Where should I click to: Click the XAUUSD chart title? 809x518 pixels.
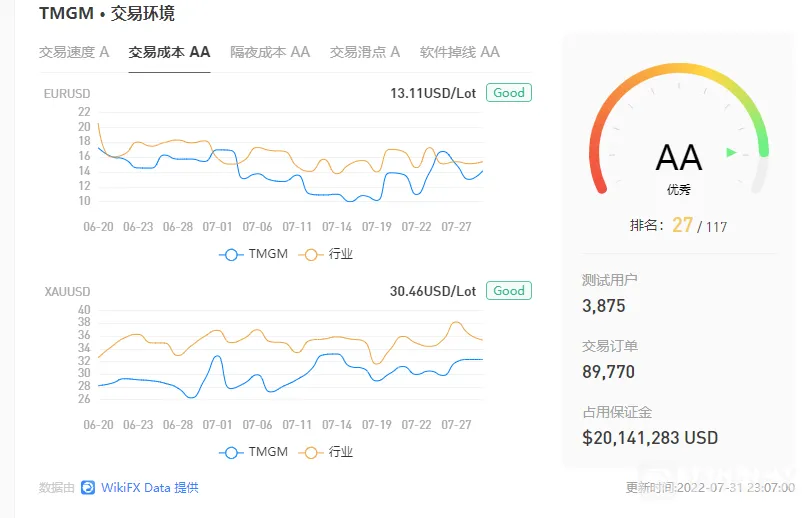[x=67, y=292]
